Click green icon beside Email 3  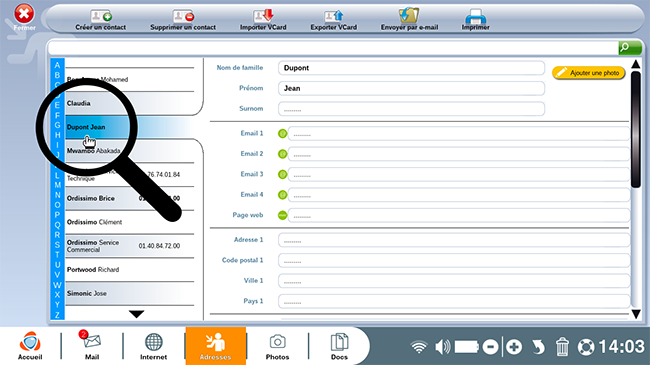click(282, 174)
